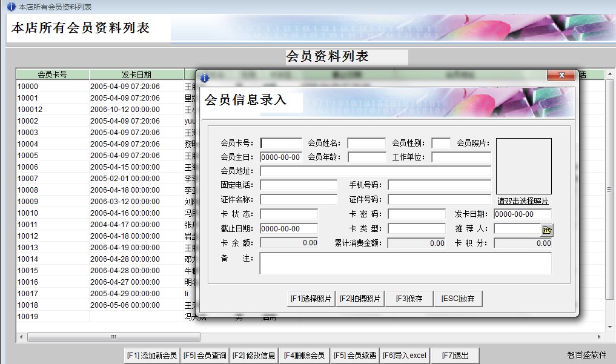Screen dimensions: 616x364
Task: Click the card issue date field in dialog
Action: click(523, 214)
